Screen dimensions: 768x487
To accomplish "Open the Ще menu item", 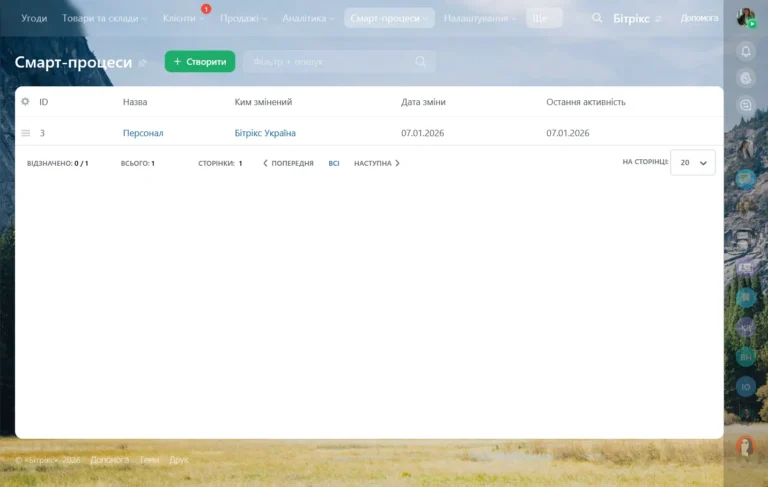I will click(x=543, y=18).
